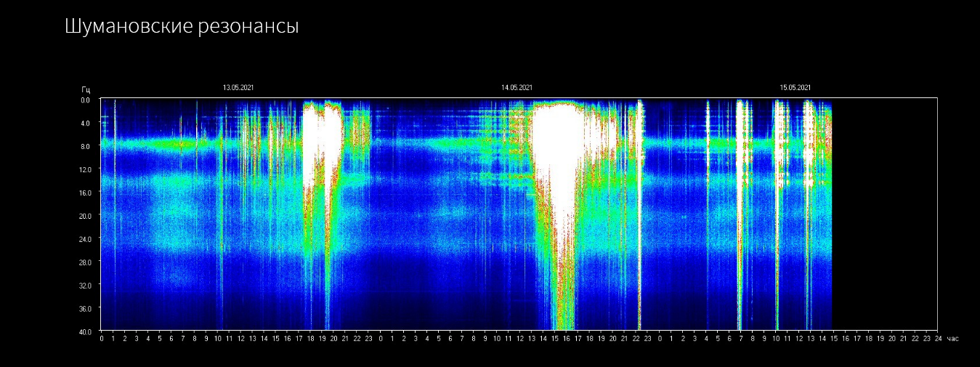Screen dimensions: 980x367
Task: Select the date label 14.05.2021
Action: tap(517, 87)
